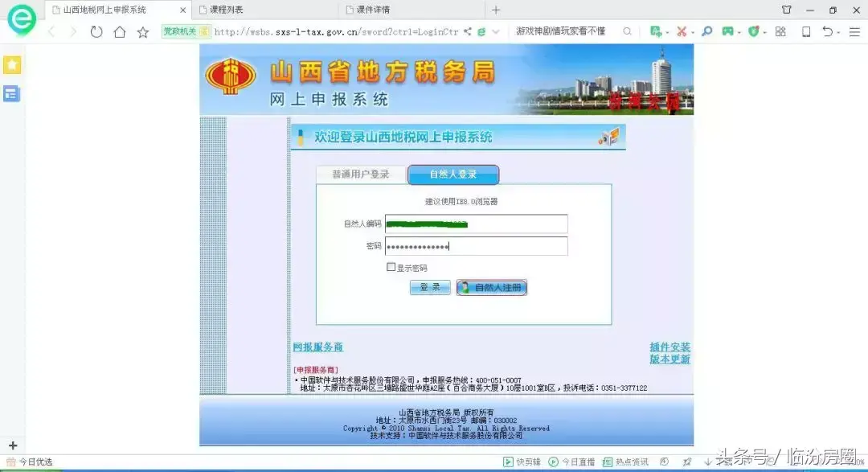868x472 pixels.
Task: Click the green shield security icon
Action: click(x=753, y=31)
